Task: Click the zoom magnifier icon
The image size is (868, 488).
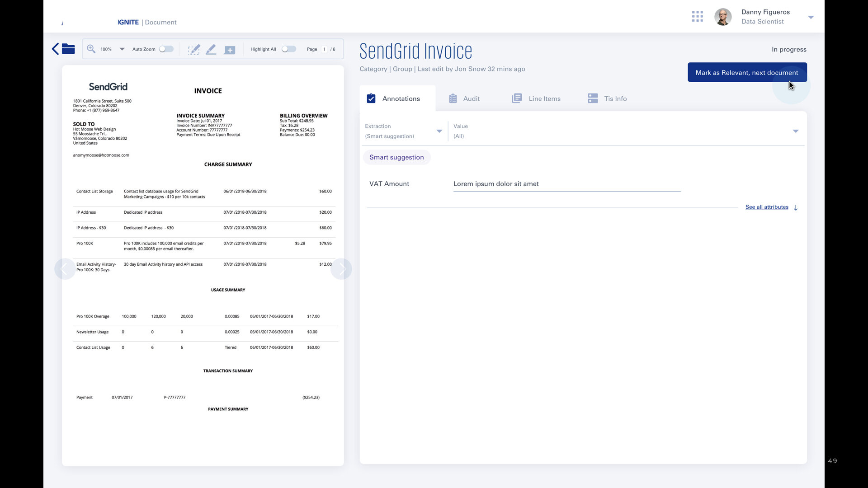Action: pyautogui.click(x=91, y=49)
